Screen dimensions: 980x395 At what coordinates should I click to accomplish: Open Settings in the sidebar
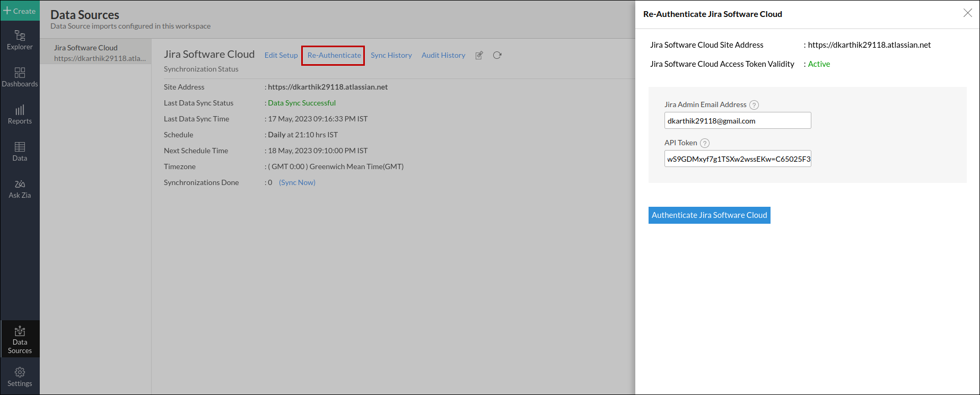pyautogui.click(x=20, y=377)
